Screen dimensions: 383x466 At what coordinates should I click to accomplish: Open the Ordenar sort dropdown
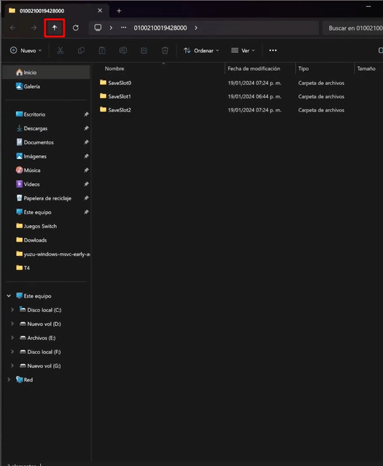pos(201,51)
